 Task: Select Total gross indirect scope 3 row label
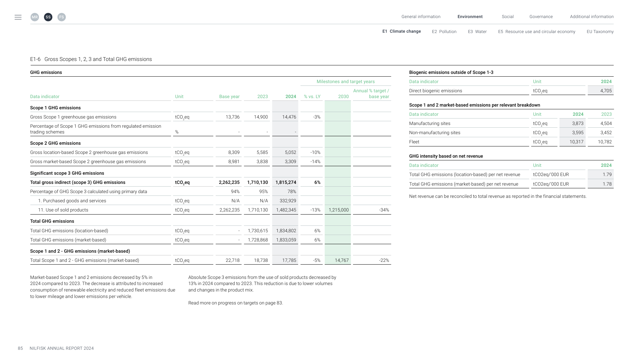(x=78, y=182)
